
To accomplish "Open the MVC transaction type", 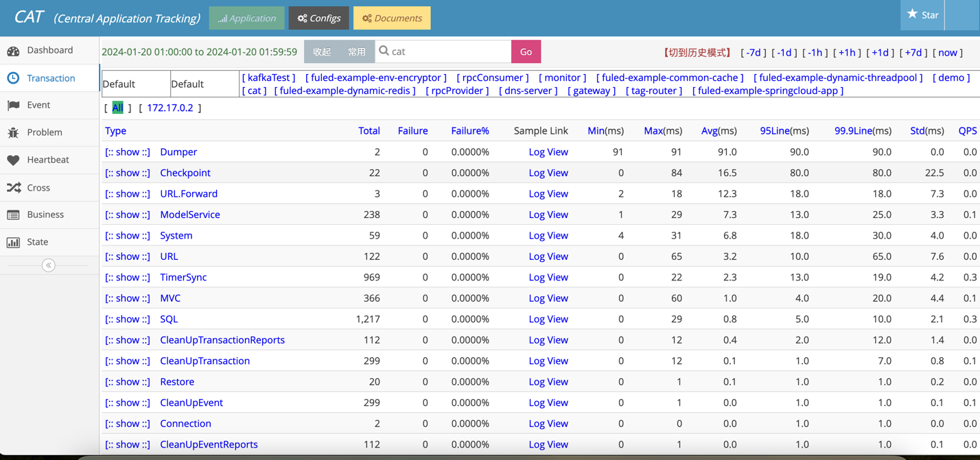I will coord(170,298).
